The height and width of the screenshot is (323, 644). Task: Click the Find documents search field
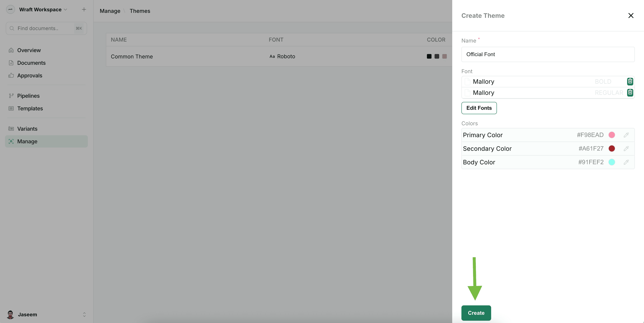coord(46,28)
